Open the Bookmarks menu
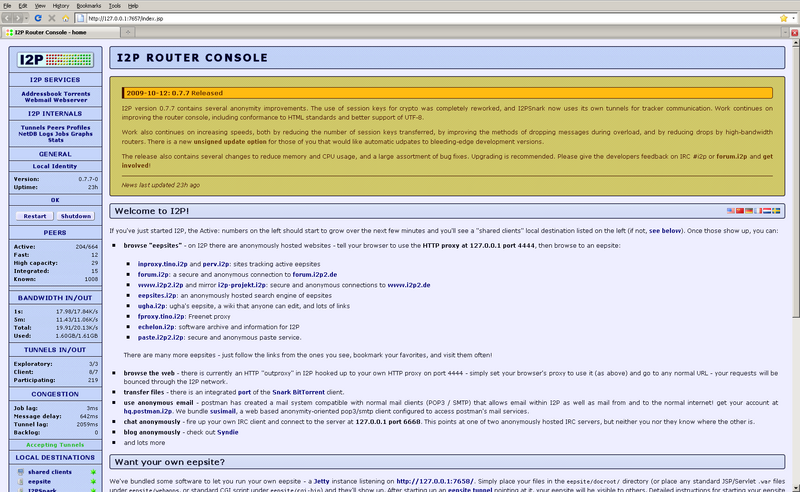The height and width of the screenshot is (492, 800). 89,6
